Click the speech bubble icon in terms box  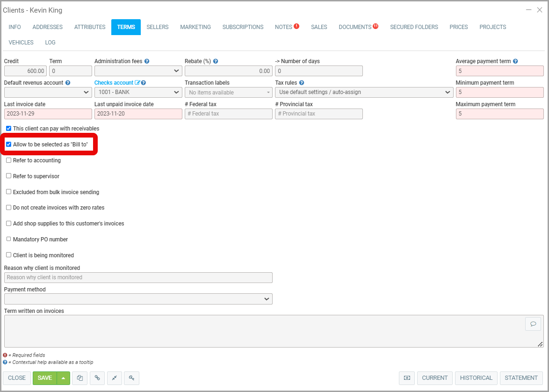[x=533, y=324]
